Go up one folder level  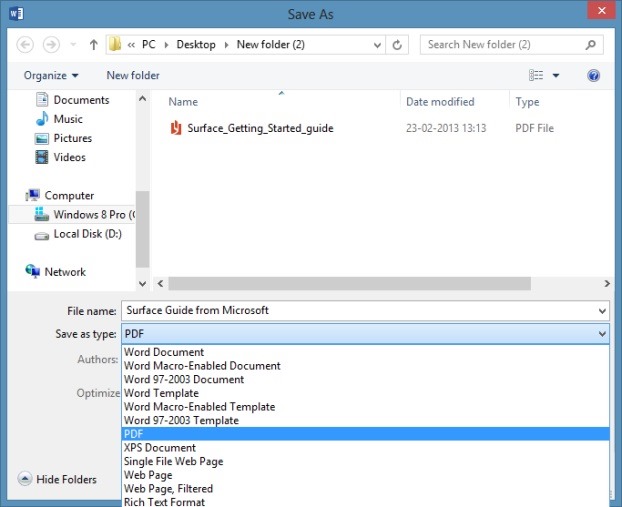pyautogui.click(x=94, y=44)
